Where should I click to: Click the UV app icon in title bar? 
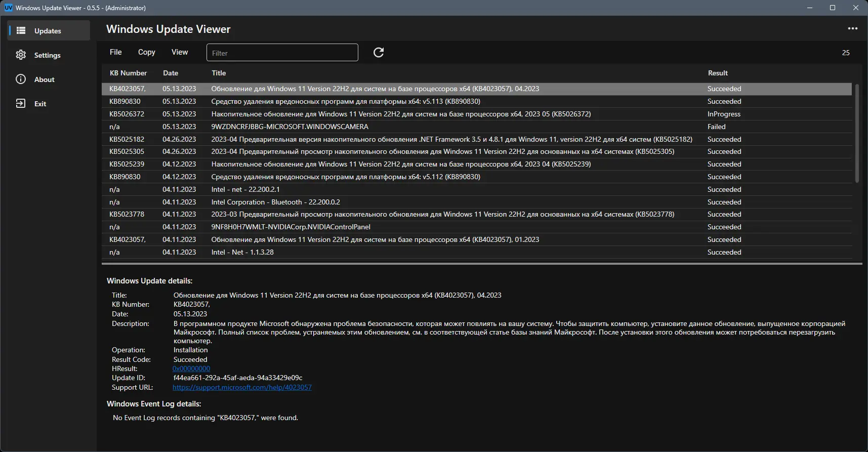[8, 8]
